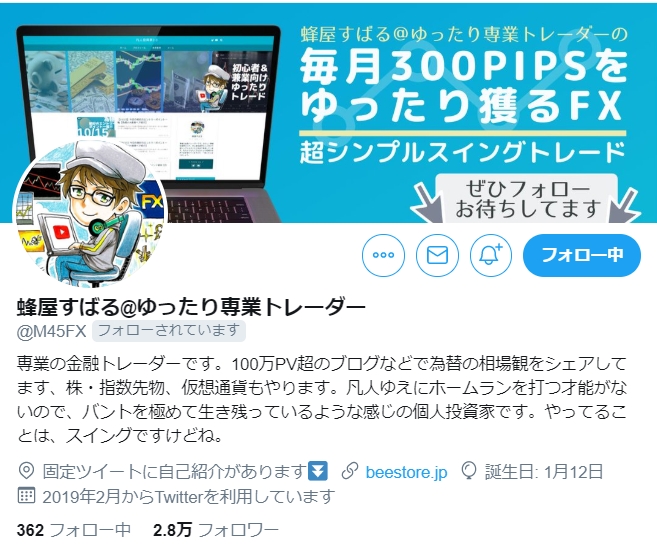
Task: Click the 2019年2月からTwitterを利用しています joined text
Action: pyautogui.click(x=188, y=496)
